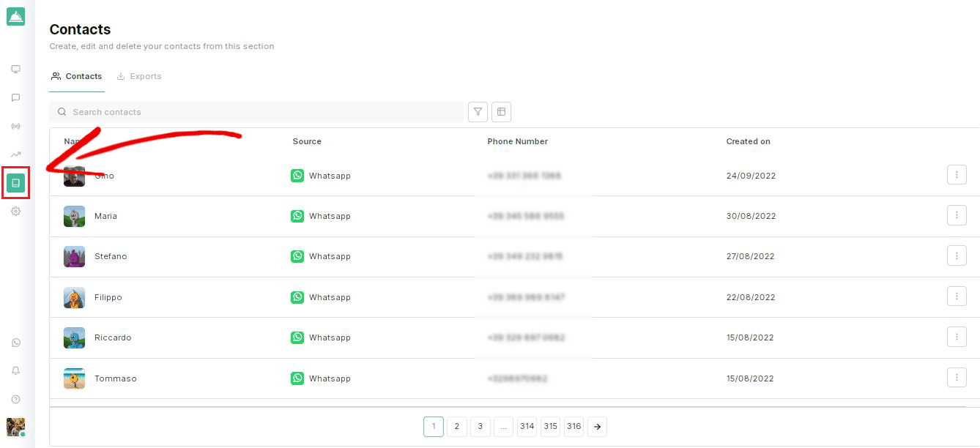Jump to page 316 in pagination
980x448 pixels.
pyautogui.click(x=574, y=427)
